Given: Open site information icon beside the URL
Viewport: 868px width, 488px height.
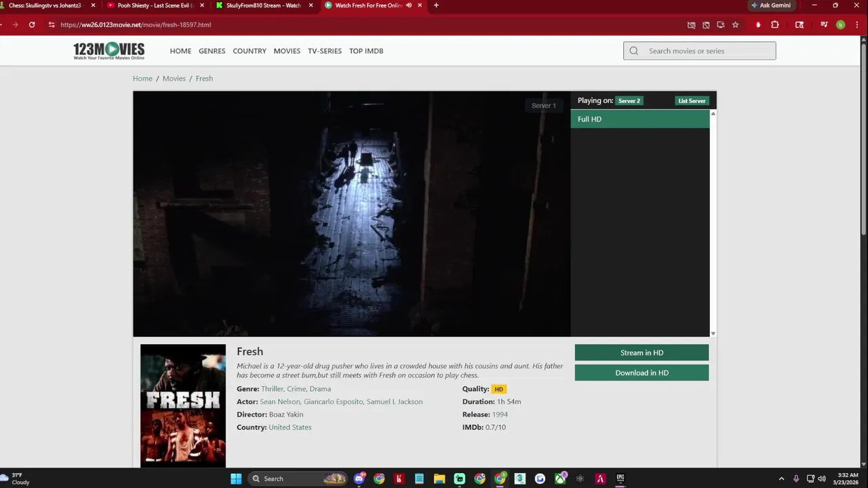Looking at the screenshot, I should tap(51, 24).
